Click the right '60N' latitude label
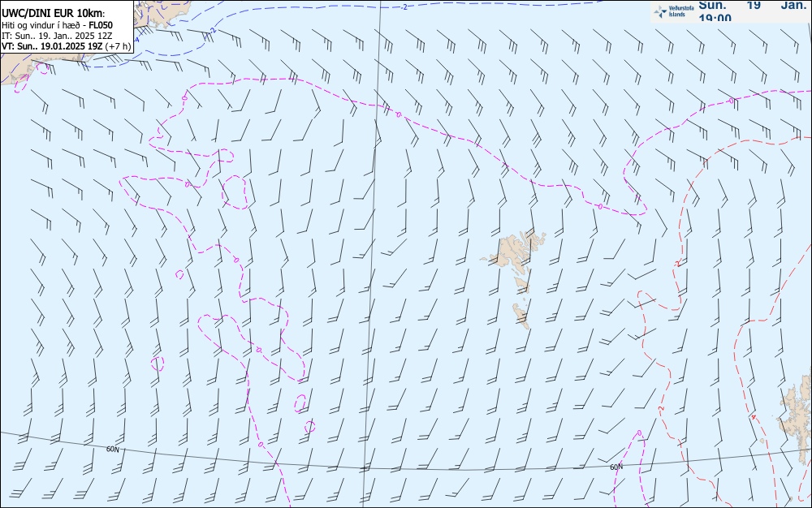The width and height of the screenshot is (812, 508). pos(616,467)
